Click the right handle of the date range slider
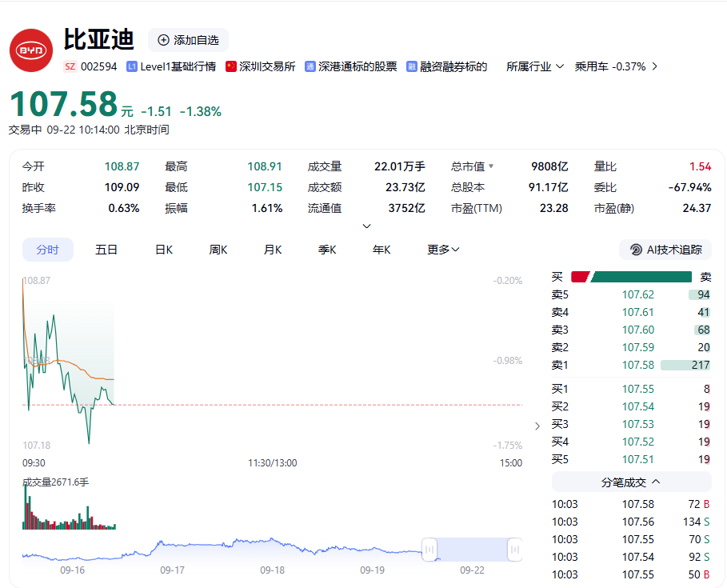 click(514, 550)
